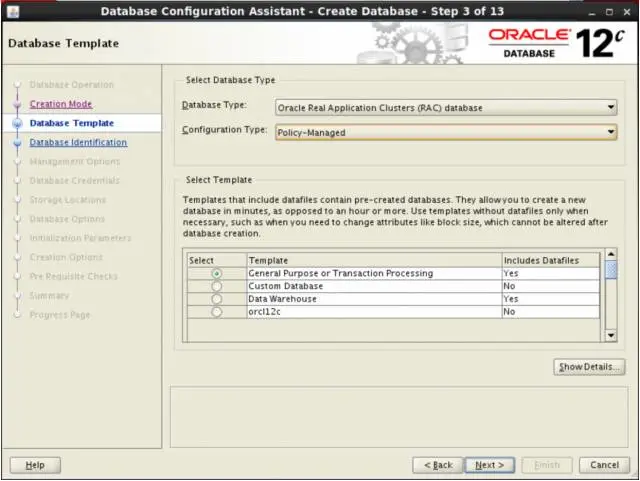Select the Custom Database radio button
The image size is (640, 481).
pyautogui.click(x=217, y=286)
